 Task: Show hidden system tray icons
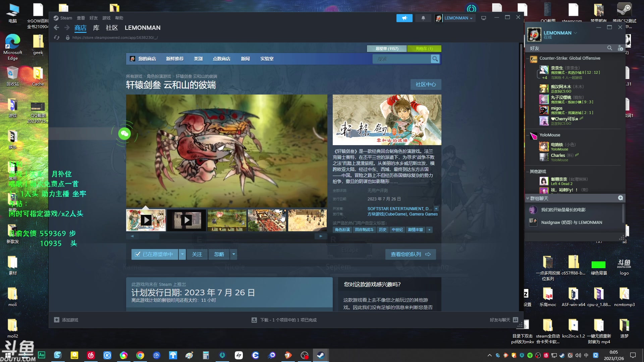tap(489, 355)
